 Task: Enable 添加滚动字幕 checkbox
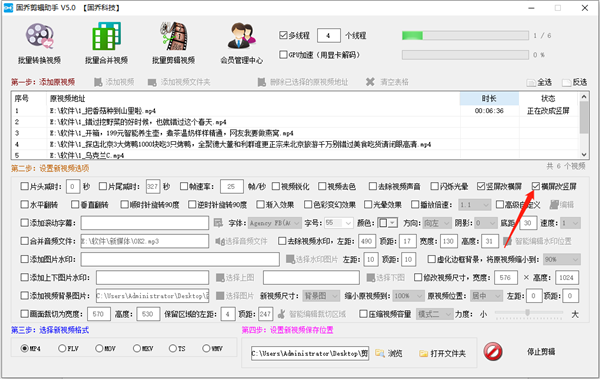[x=24, y=223]
